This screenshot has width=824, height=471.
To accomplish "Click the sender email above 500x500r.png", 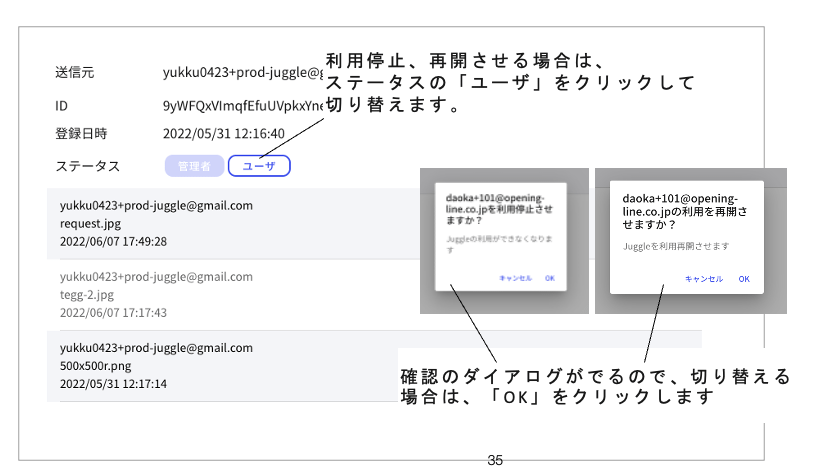I will (x=156, y=347).
